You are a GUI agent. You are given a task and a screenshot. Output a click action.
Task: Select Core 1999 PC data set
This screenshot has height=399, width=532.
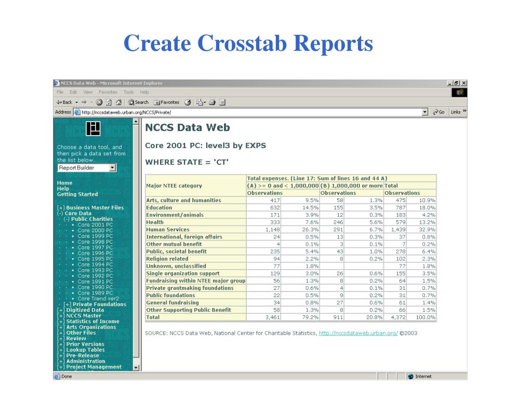point(95,236)
